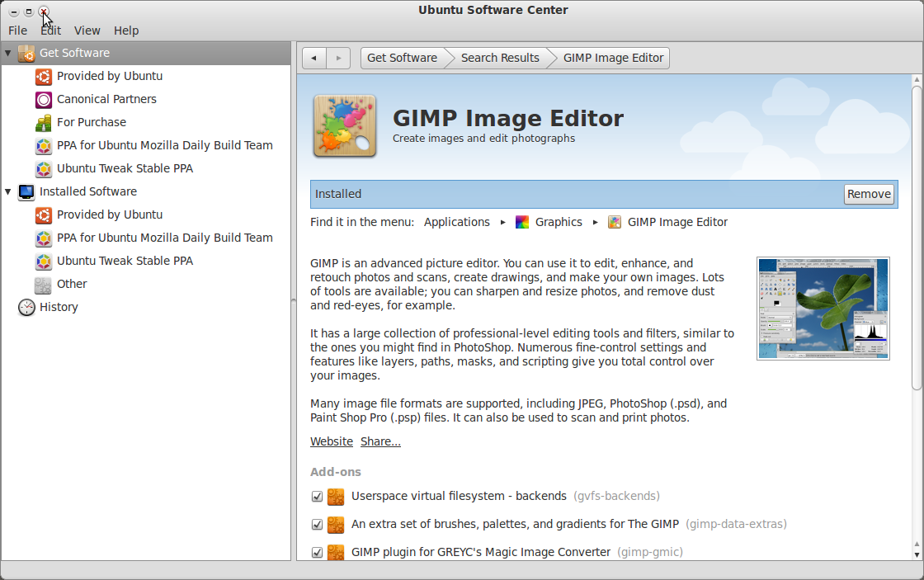Click the gimp-data-extras add-on package icon
Image resolution: width=924 pixels, height=580 pixels.
(336, 525)
